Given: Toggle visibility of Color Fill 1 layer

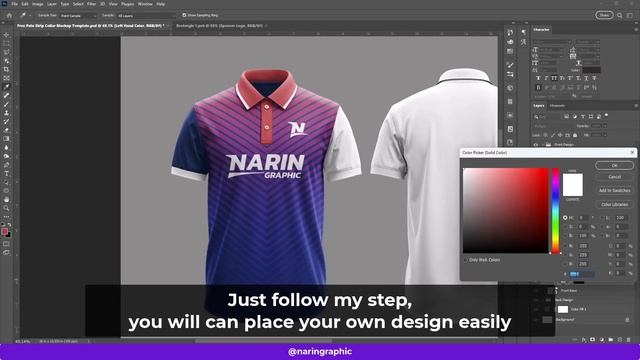Looking at the screenshot, I should [536, 309].
